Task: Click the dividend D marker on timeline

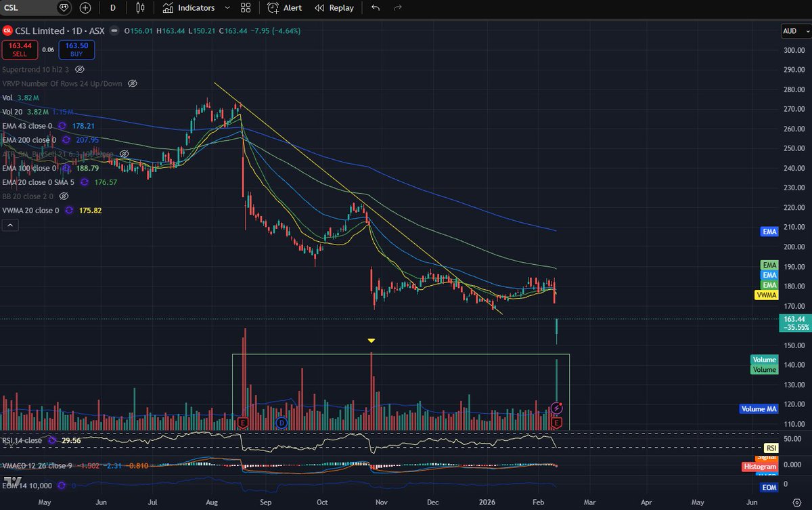Action: (x=281, y=423)
